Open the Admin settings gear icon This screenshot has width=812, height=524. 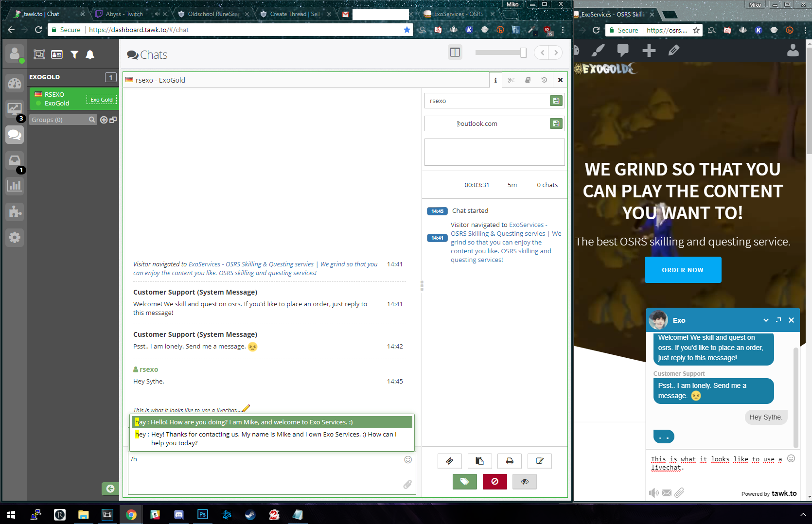point(15,237)
